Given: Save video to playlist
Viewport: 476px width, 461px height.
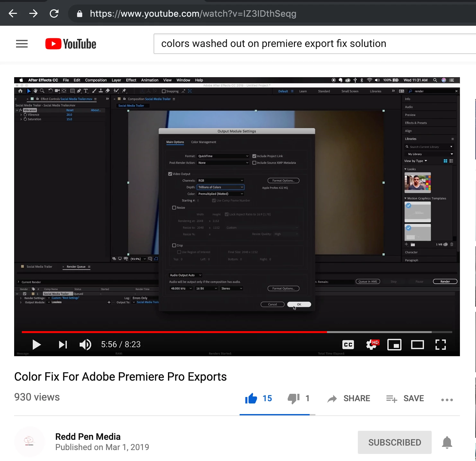Looking at the screenshot, I should (x=405, y=399).
